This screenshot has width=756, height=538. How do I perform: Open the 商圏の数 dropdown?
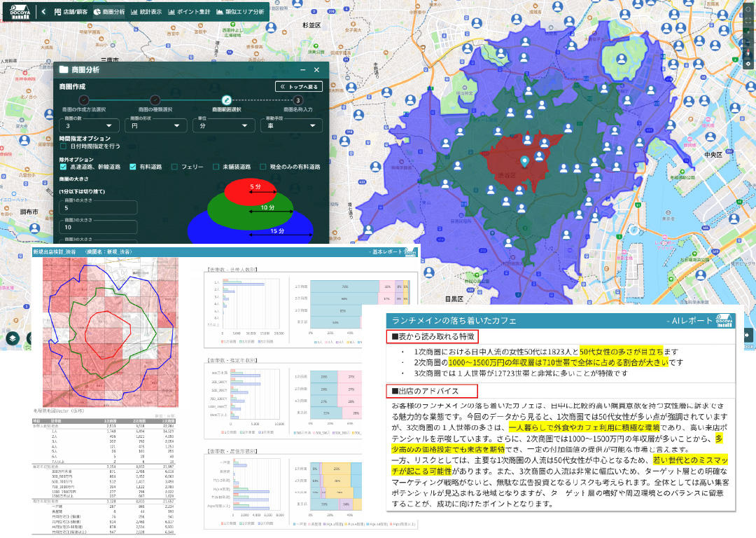point(89,125)
